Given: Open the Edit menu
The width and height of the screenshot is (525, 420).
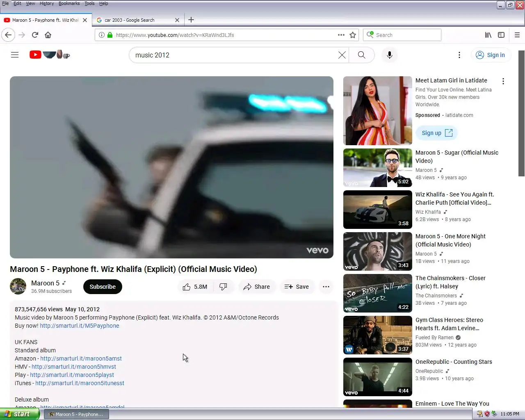Looking at the screenshot, I should click(17, 3).
